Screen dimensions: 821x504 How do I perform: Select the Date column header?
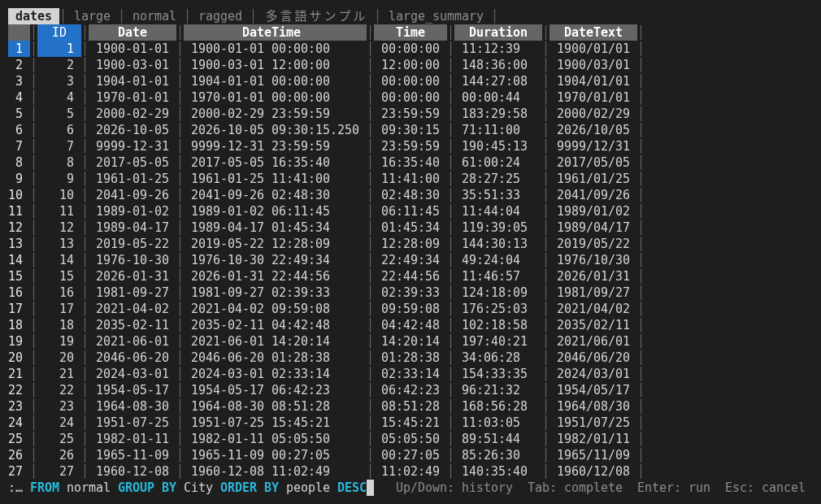(132, 33)
